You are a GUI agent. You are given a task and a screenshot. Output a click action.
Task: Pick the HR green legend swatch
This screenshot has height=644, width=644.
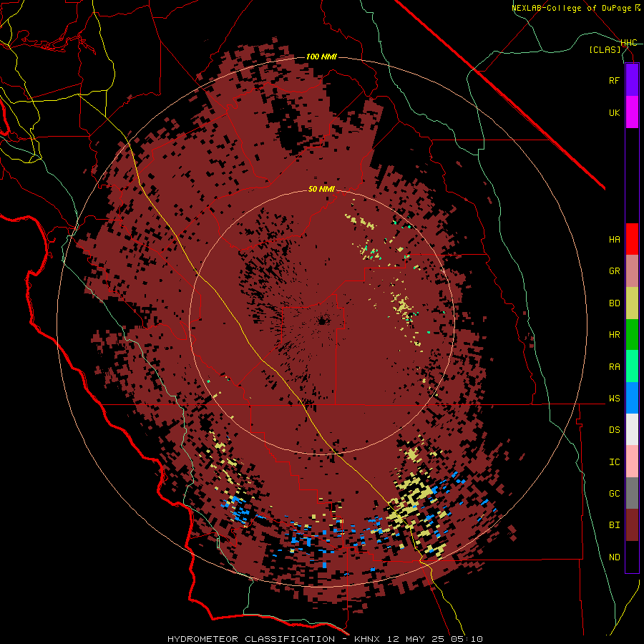tap(632, 335)
